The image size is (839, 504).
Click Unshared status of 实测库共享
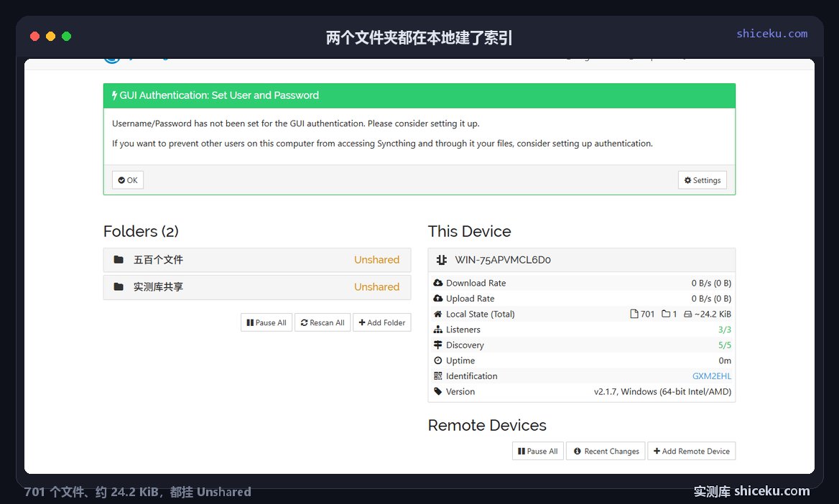click(376, 286)
